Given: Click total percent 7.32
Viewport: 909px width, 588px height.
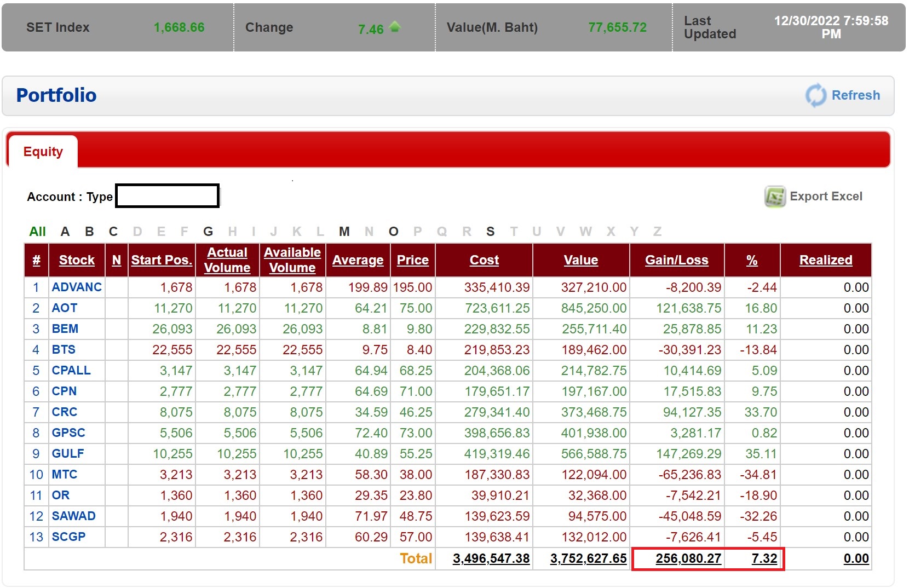Looking at the screenshot, I should pos(764,559).
